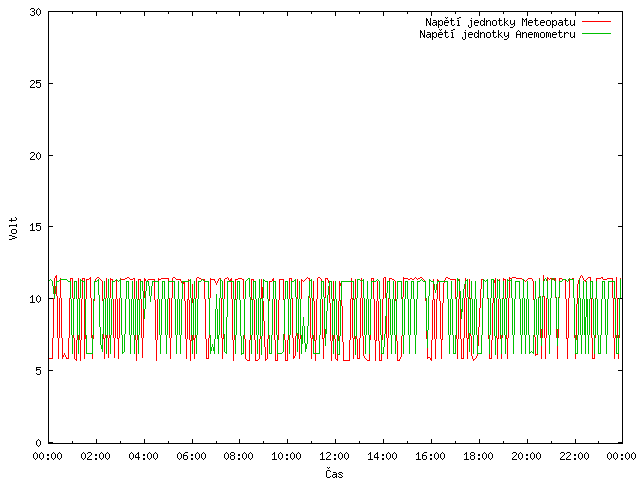The height and width of the screenshot is (480, 640).
Task: Click the x-axis time label 14:00
Action: [382, 456]
